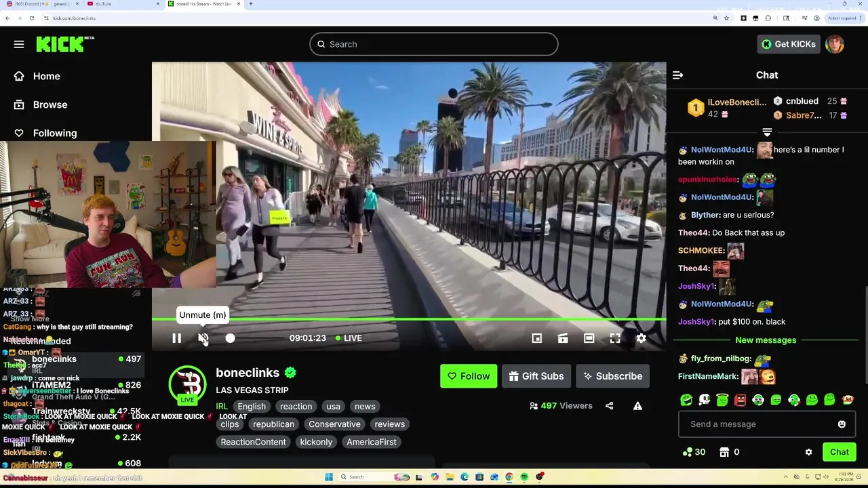Click chat username fly_from_nilbog

click(x=721, y=359)
